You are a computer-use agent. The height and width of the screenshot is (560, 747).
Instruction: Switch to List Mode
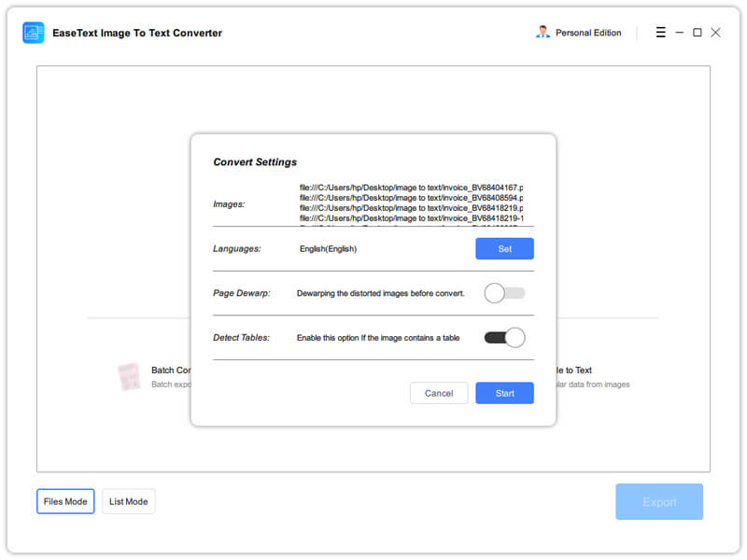coord(129,501)
